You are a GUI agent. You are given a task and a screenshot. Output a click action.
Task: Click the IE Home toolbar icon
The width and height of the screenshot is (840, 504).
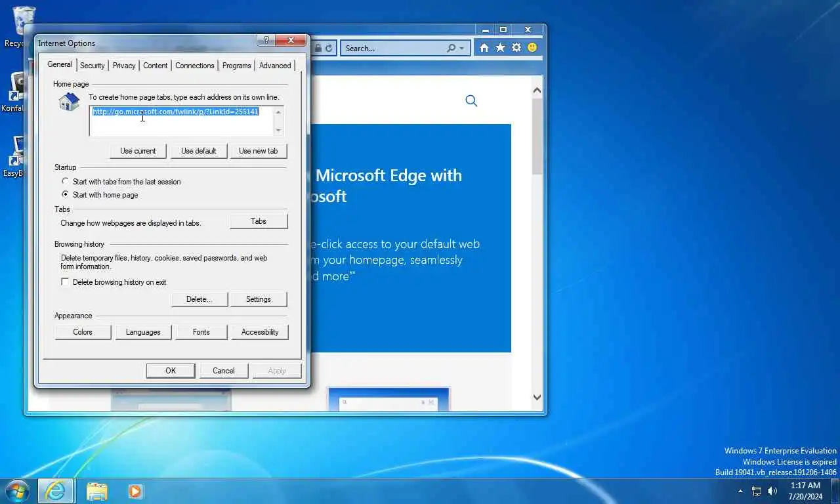tap(484, 48)
